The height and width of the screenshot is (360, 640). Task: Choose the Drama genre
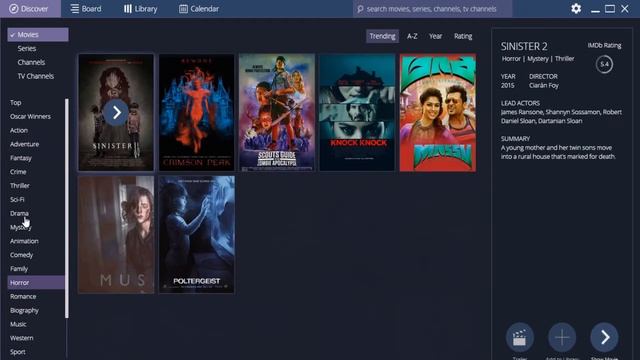coord(19,213)
